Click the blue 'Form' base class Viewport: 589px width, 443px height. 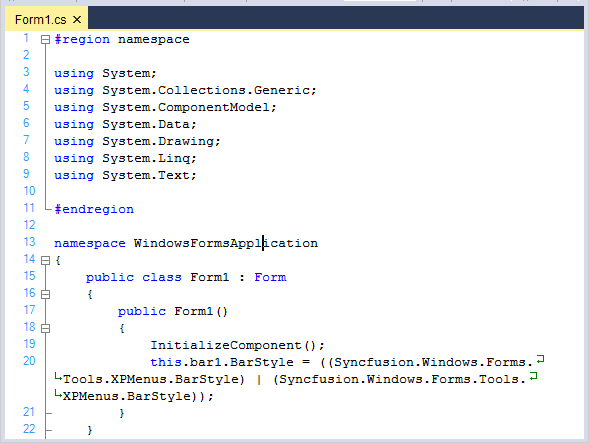(x=270, y=277)
